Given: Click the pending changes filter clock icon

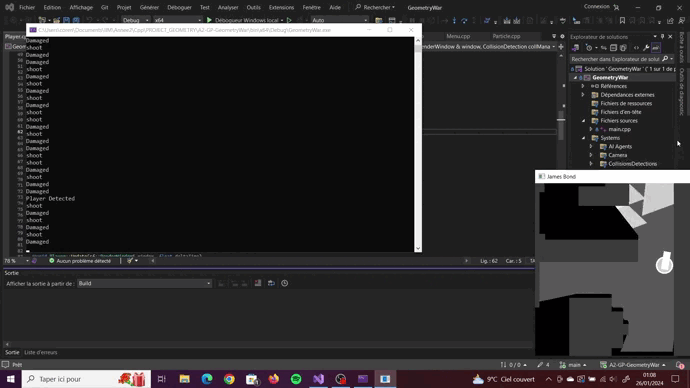Looking at the screenshot, I should click(589, 48).
